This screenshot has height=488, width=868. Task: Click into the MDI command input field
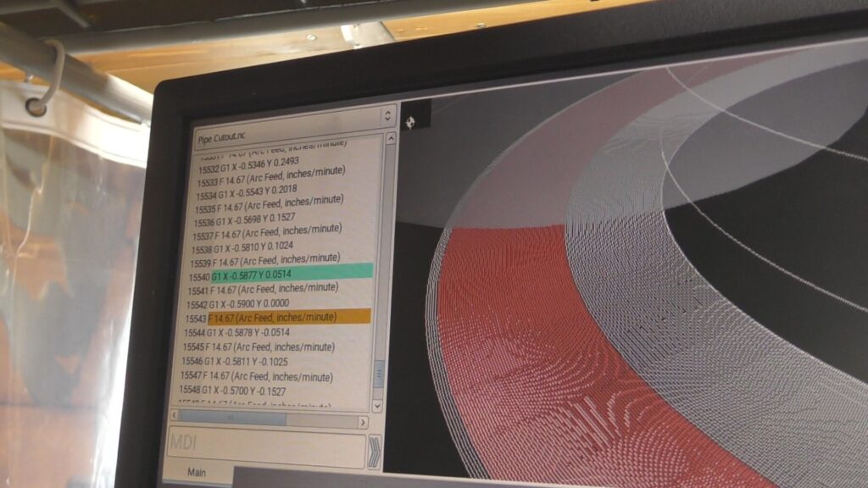pyautogui.click(x=267, y=447)
